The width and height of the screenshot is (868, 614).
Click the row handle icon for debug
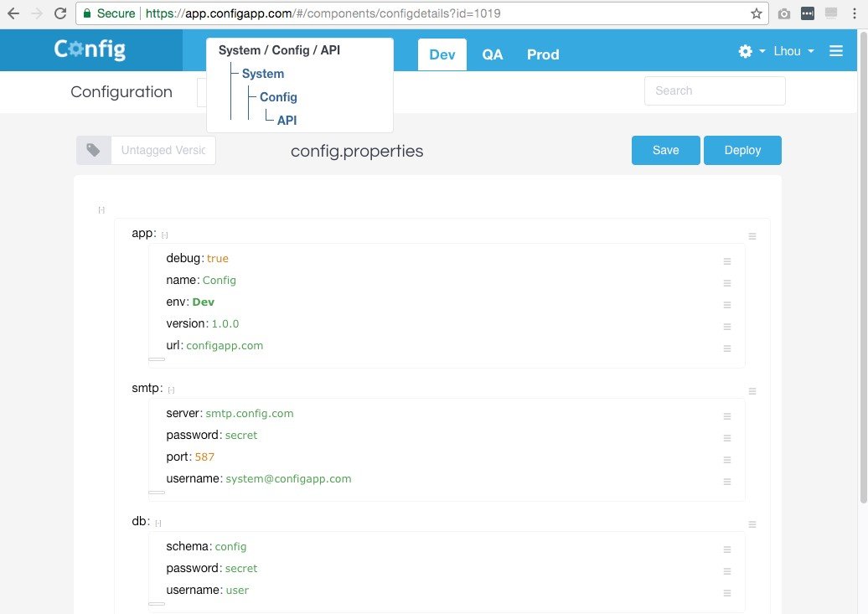[727, 261]
